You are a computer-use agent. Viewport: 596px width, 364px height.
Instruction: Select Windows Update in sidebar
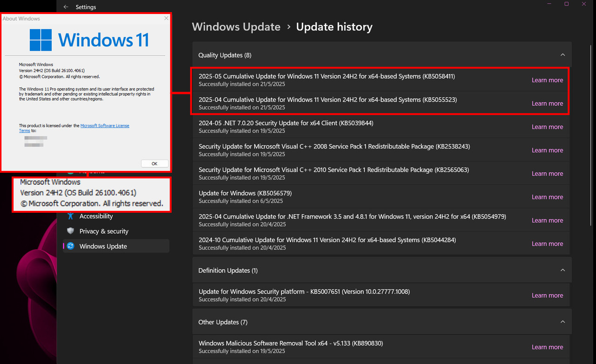coord(116,246)
